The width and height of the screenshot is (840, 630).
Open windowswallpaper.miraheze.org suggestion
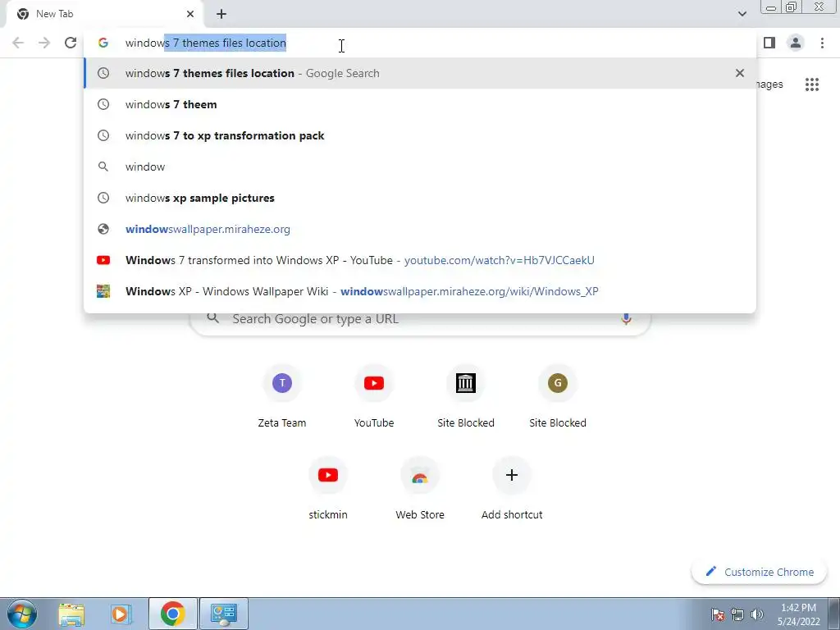coord(420,229)
